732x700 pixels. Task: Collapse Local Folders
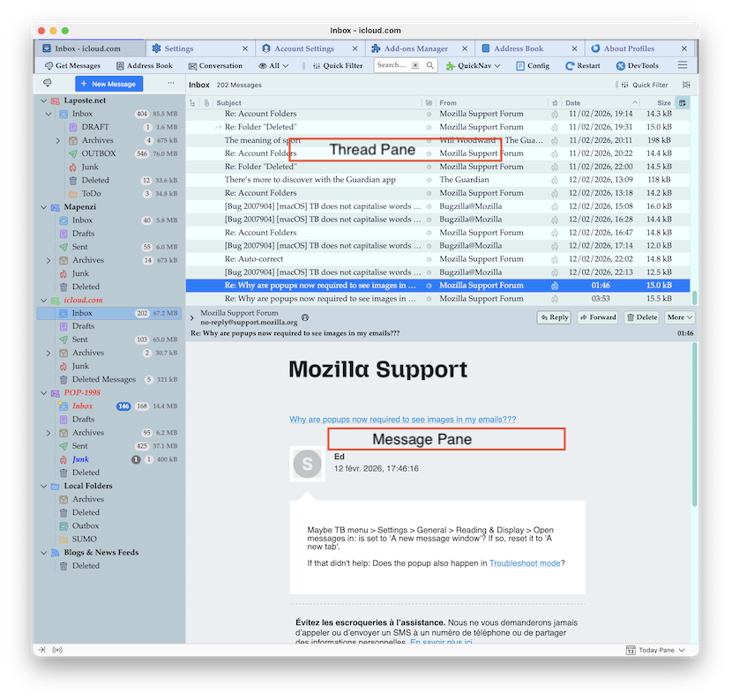point(44,487)
